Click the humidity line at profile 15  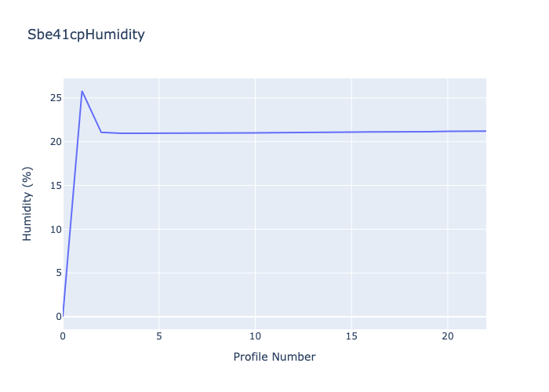351,132
